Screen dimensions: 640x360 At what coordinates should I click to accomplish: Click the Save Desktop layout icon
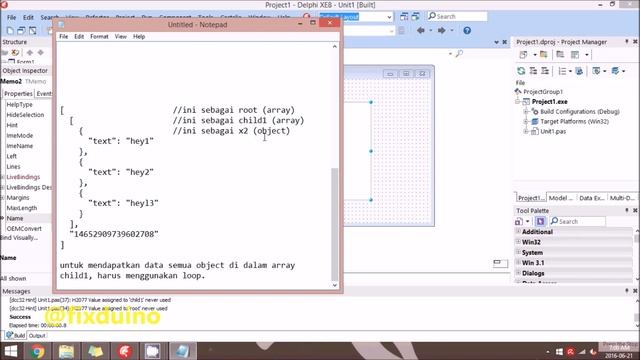click(404, 16)
